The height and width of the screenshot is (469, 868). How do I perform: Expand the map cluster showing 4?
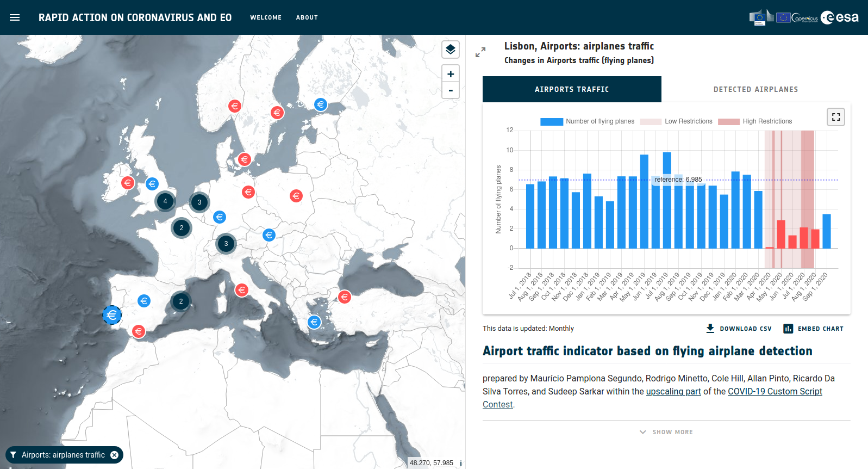[x=165, y=201]
